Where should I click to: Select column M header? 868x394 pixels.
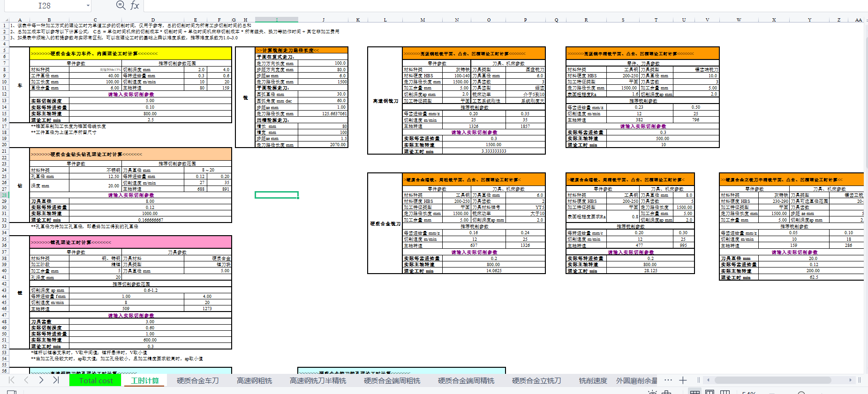tap(423, 20)
